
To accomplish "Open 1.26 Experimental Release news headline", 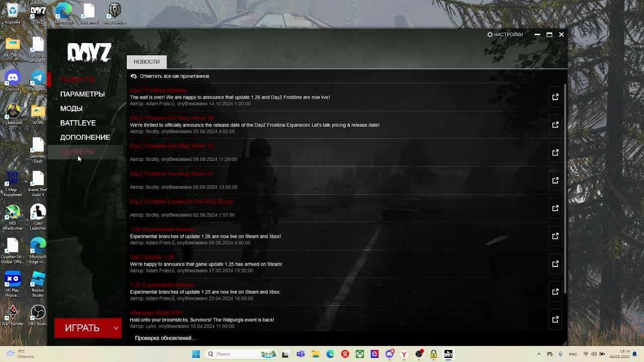I will pyautogui.click(x=162, y=229).
